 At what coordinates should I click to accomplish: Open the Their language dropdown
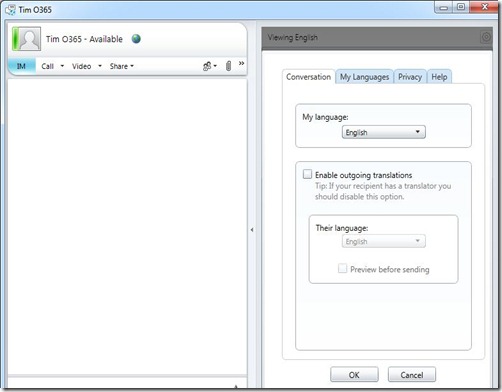tap(384, 241)
